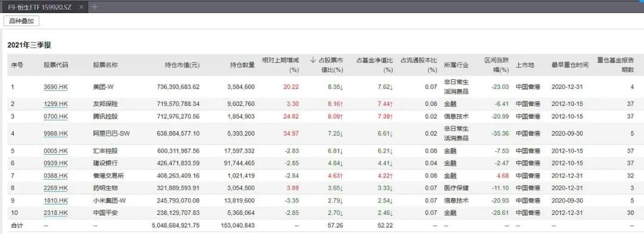
Task: Click the 合计 total row label
Action: tap(17, 225)
